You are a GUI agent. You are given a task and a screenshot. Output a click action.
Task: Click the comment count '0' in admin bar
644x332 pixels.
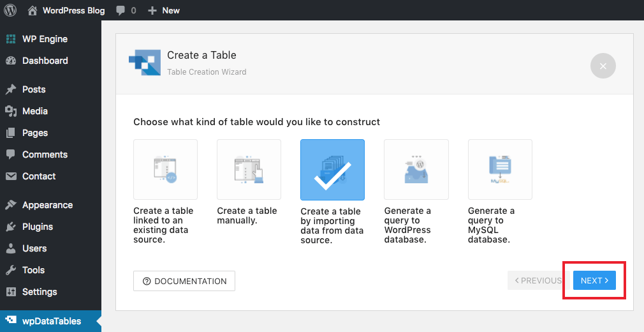pyautogui.click(x=133, y=11)
